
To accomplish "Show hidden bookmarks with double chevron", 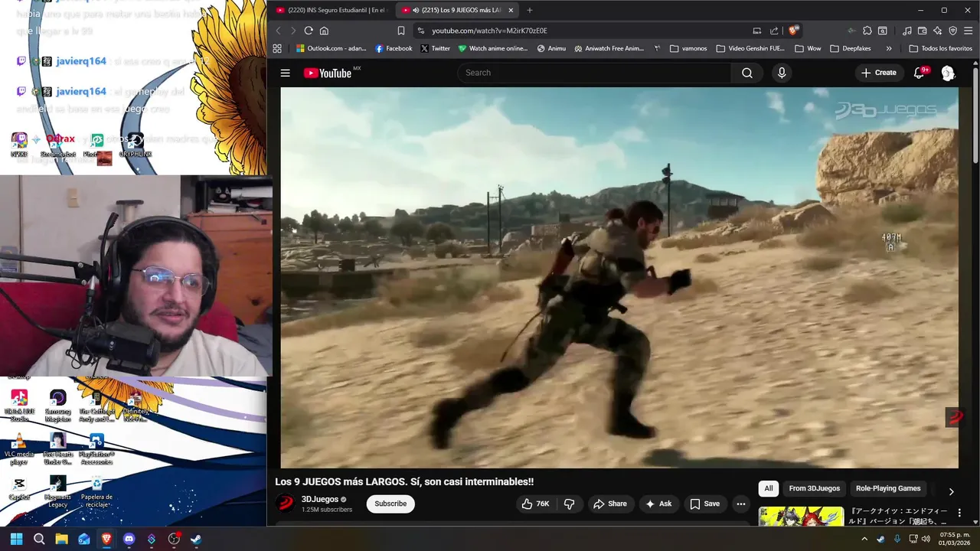I will 889,48.
